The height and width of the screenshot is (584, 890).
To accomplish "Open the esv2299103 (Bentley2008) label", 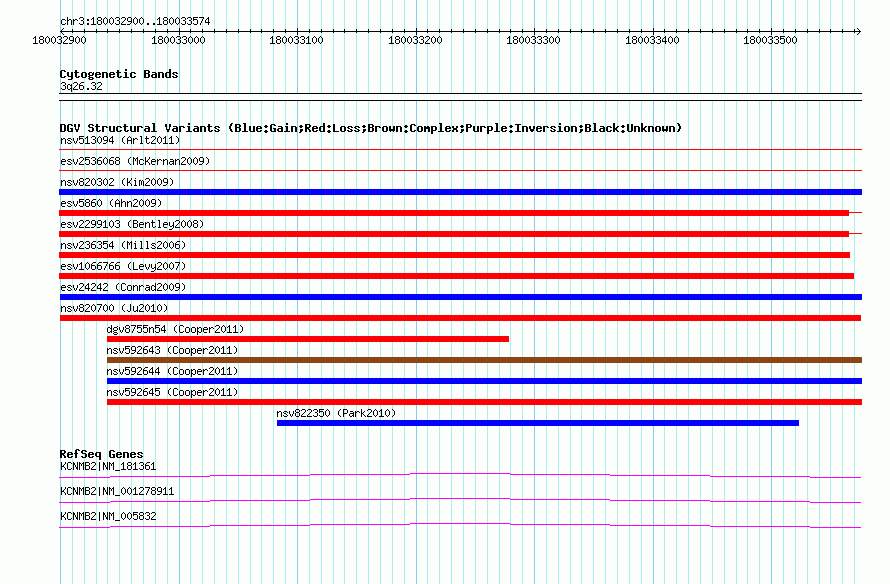I will pos(132,224).
